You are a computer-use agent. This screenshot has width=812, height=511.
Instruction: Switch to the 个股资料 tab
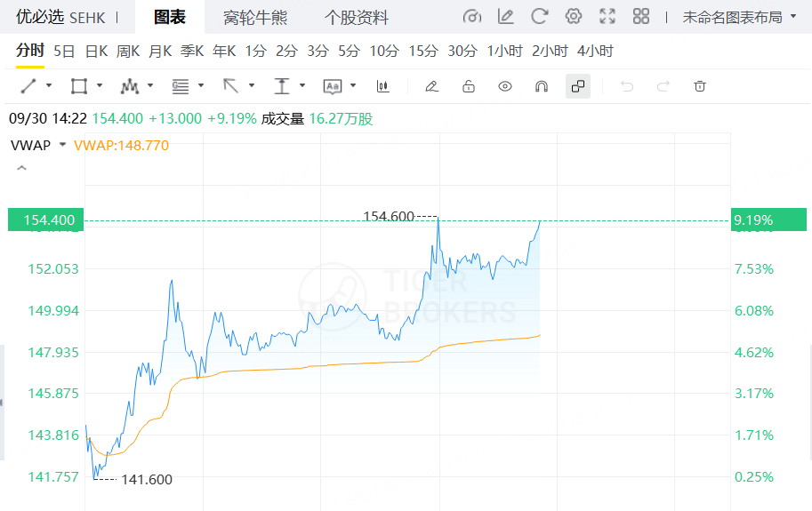[x=357, y=18]
